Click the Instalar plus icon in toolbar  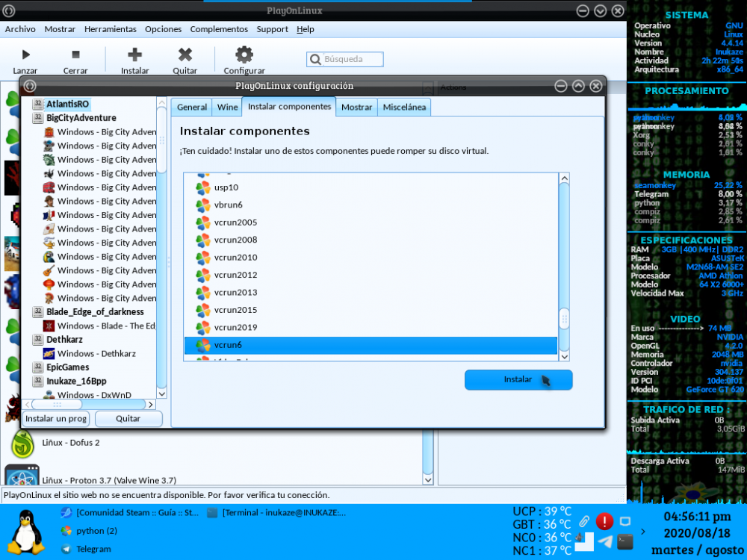point(134,55)
